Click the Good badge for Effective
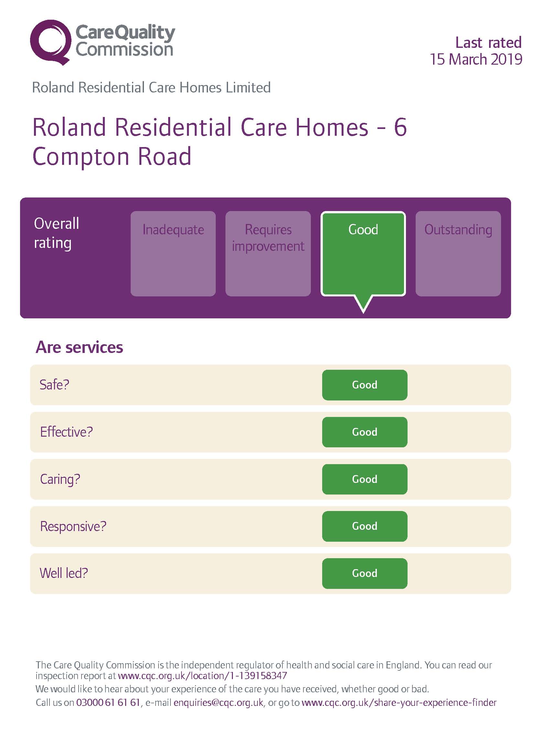The image size is (535, 756). tap(364, 432)
